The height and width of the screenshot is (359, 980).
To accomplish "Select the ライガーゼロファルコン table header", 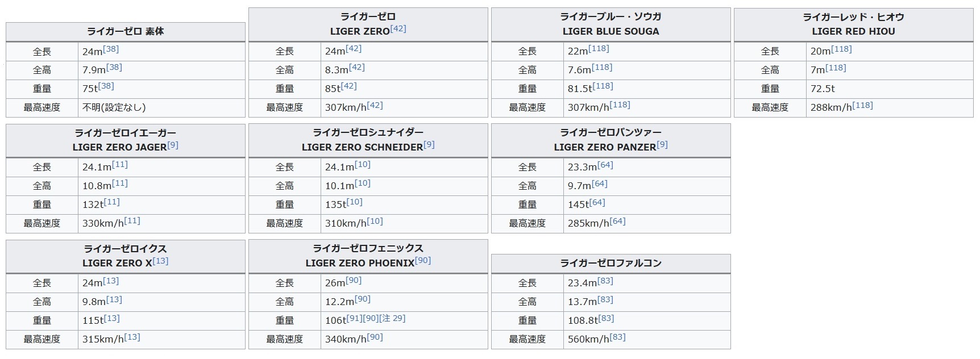I will tap(611, 263).
